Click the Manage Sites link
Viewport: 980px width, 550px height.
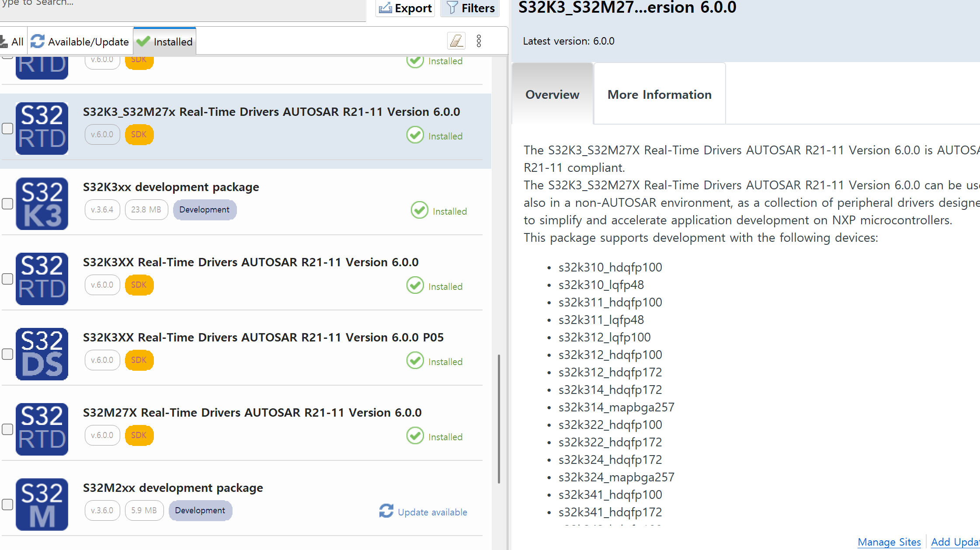pyautogui.click(x=889, y=542)
